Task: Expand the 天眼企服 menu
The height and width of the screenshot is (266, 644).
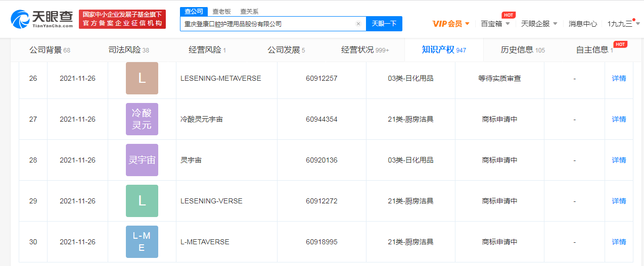Action: coord(539,24)
